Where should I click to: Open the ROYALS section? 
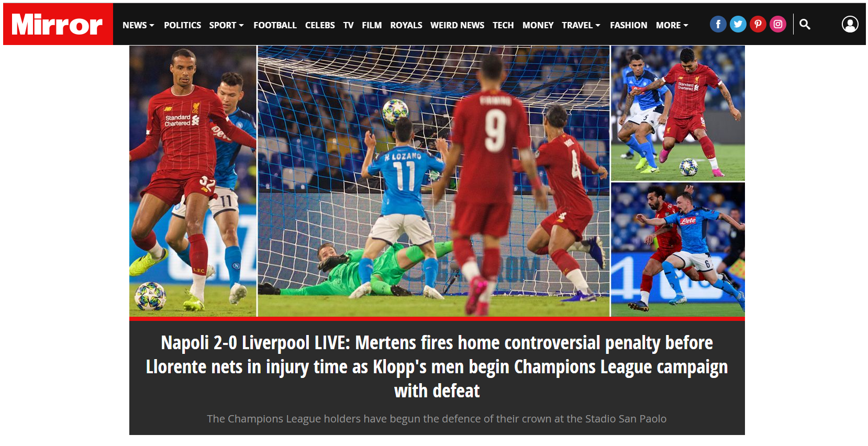click(406, 25)
